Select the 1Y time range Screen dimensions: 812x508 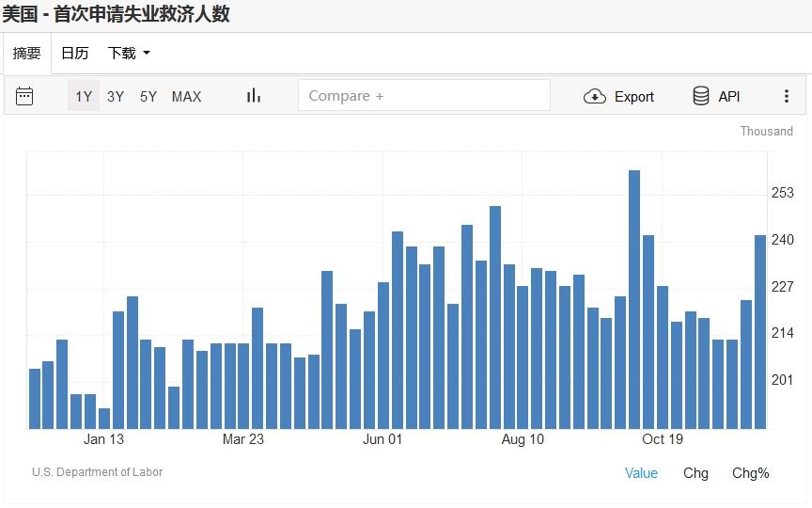(84, 96)
